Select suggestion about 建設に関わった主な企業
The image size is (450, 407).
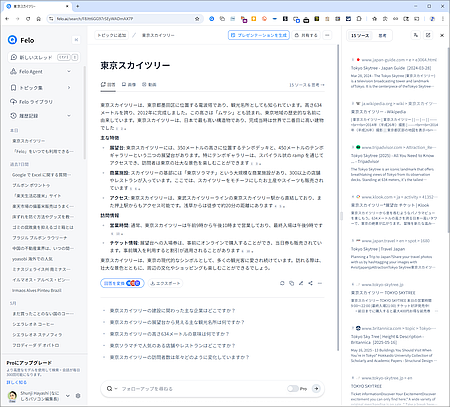pos(172,311)
